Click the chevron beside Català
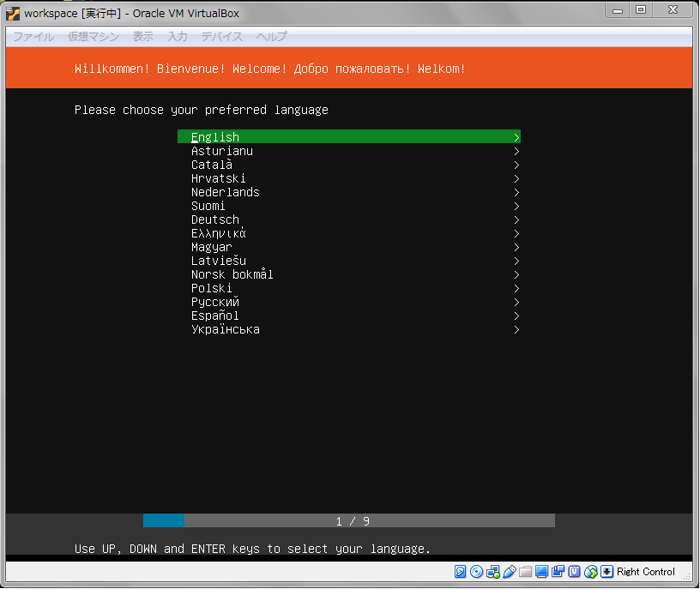Viewport: 700px width, 589px height. coord(516,165)
